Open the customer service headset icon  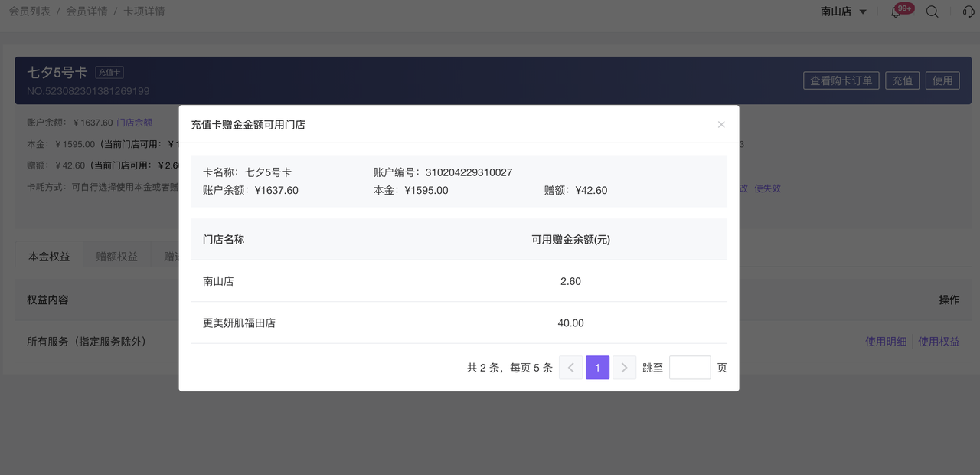(969, 11)
